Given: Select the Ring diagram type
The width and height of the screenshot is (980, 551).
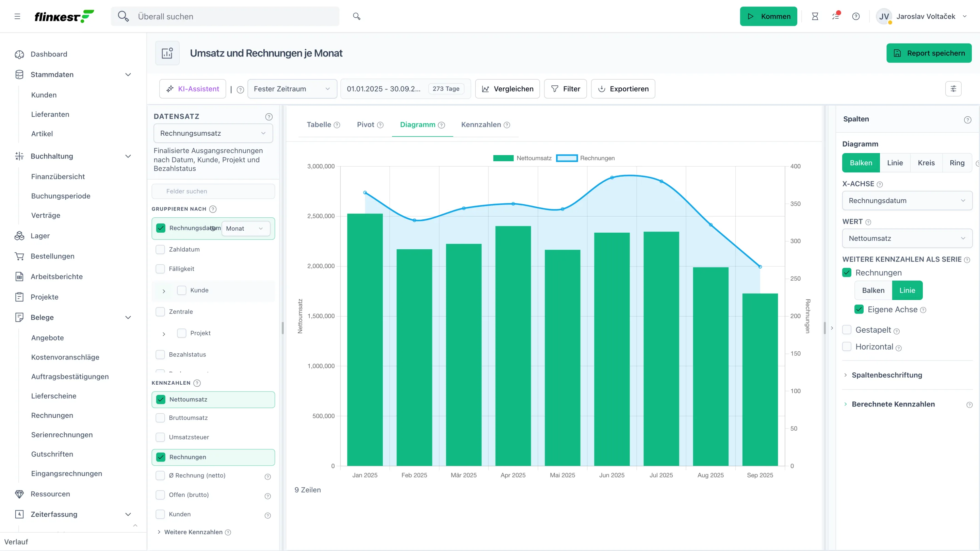Looking at the screenshot, I should point(957,163).
